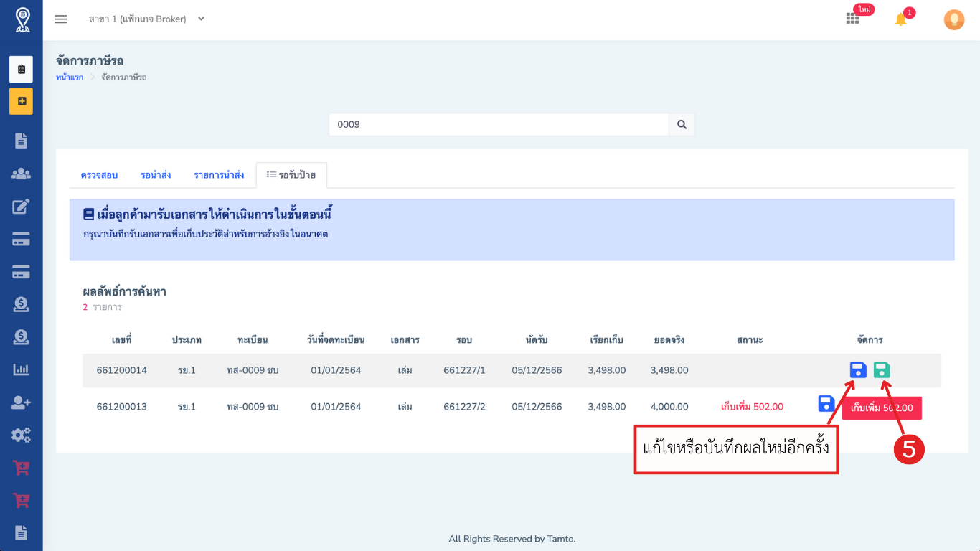The image size is (980, 551).
Task: Click the lower dollar coin sidebar icon
Action: [21, 336]
